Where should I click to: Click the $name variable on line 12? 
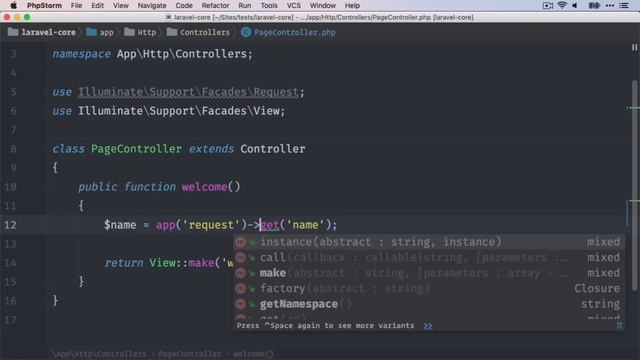(x=120, y=225)
